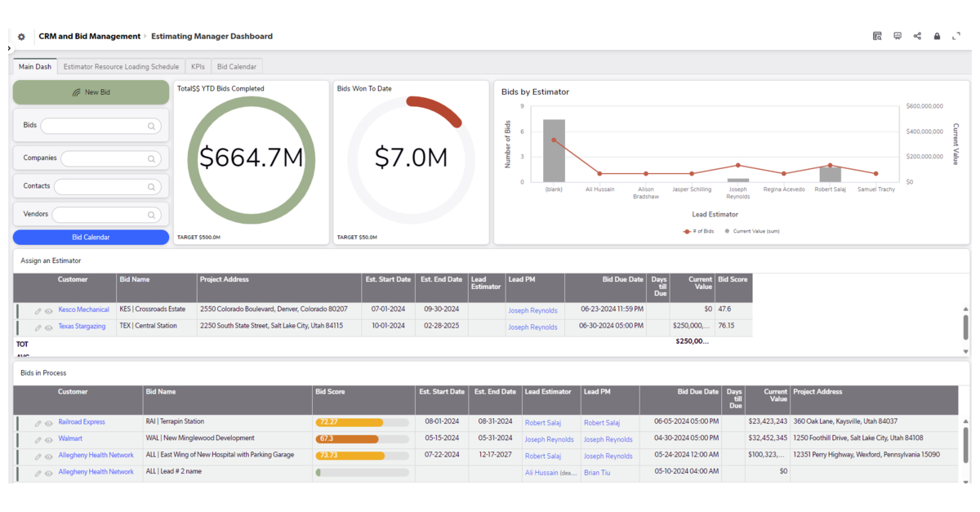This screenshot has height=512, width=980.
Task: Open the share icon in the top toolbar
Action: point(916,36)
